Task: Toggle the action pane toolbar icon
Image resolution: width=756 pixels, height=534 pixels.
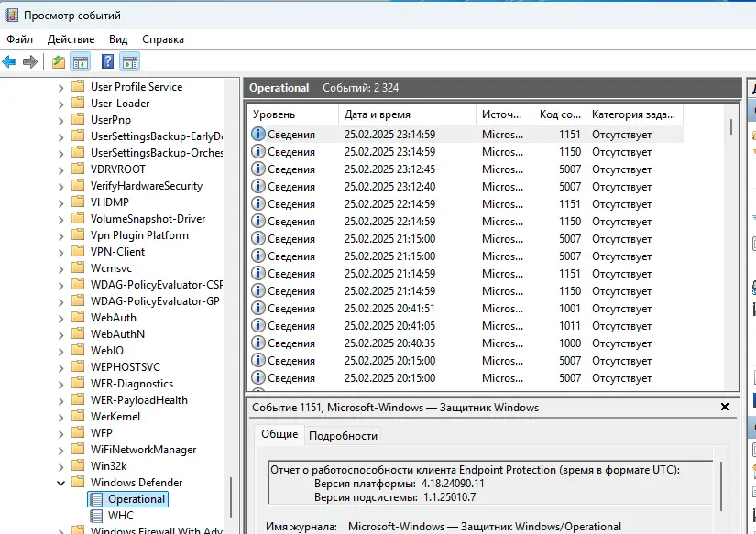Action: tap(130, 61)
